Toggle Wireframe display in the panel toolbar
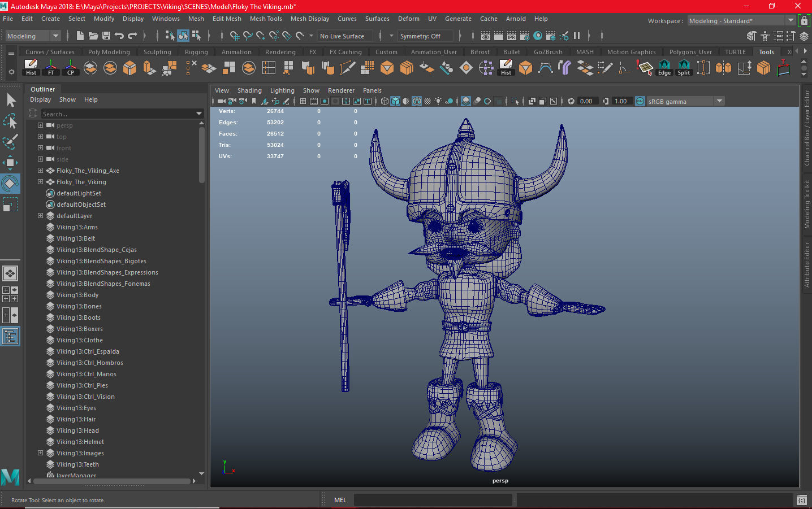The height and width of the screenshot is (509, 812). coord(385,101)
